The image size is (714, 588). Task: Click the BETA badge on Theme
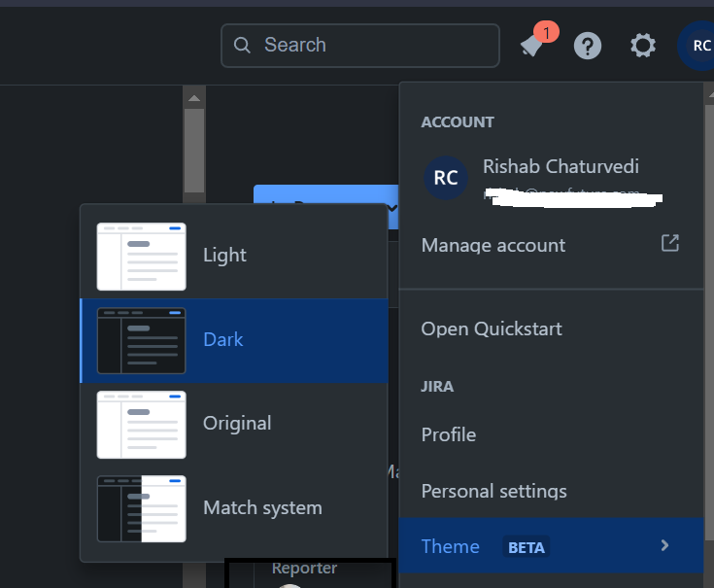point(526,547)
